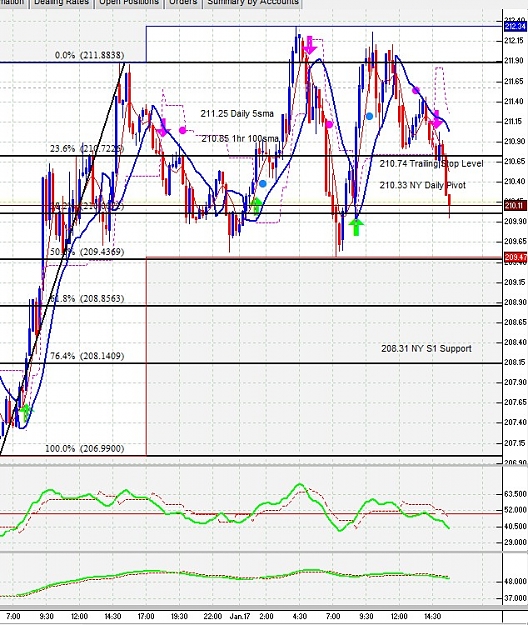The image size is (528, 625).
Task: Click the magenta dot on the 12:00 downtrend
Action: click(x=416, y=90)
